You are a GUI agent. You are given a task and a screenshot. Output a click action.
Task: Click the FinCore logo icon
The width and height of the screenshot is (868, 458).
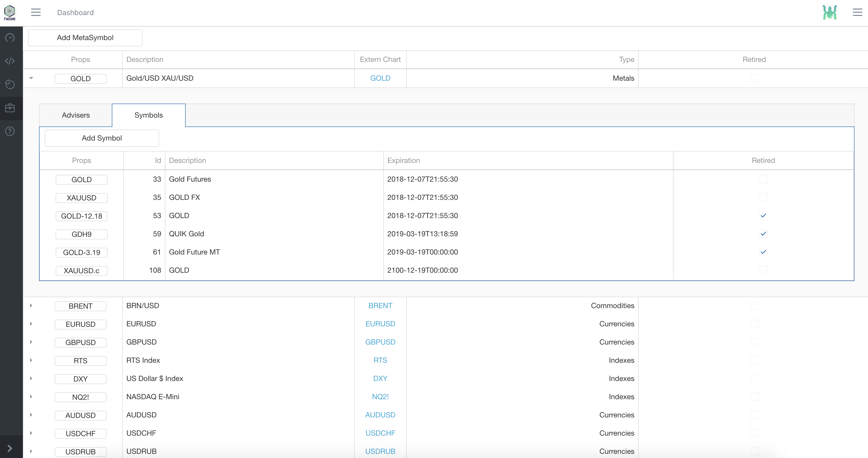point(10,12)
